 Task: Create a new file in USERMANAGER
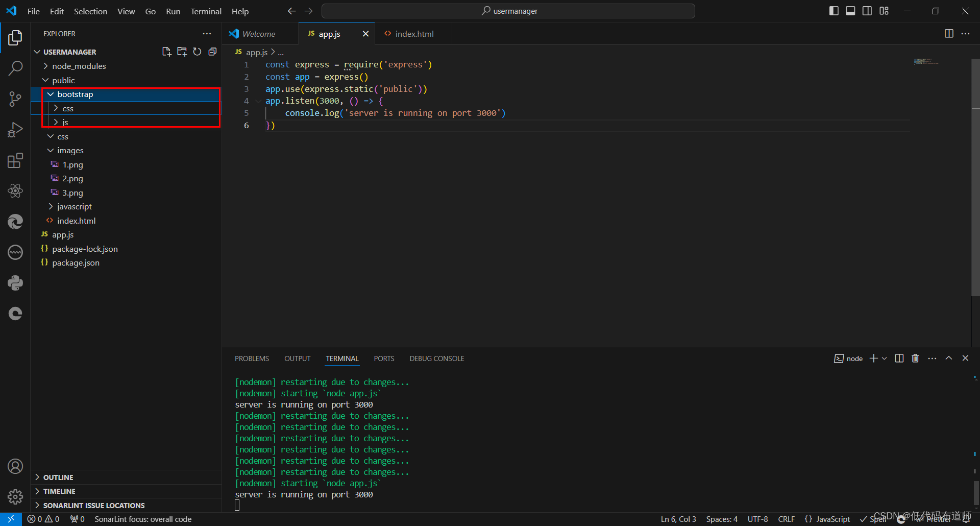(166, 52)
